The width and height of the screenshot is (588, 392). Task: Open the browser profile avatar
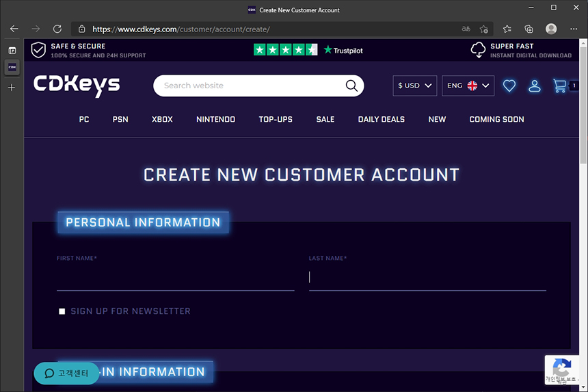tap(551, 29)
